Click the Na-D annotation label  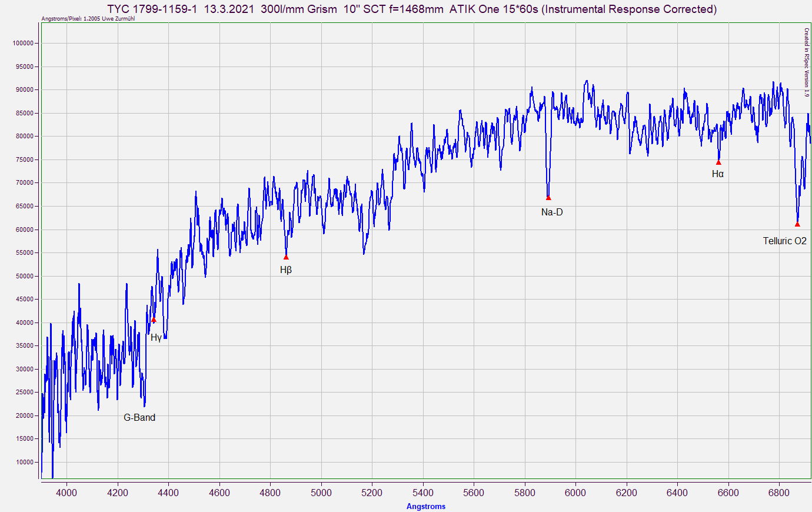pyautogui.click(x=552, y=212)
